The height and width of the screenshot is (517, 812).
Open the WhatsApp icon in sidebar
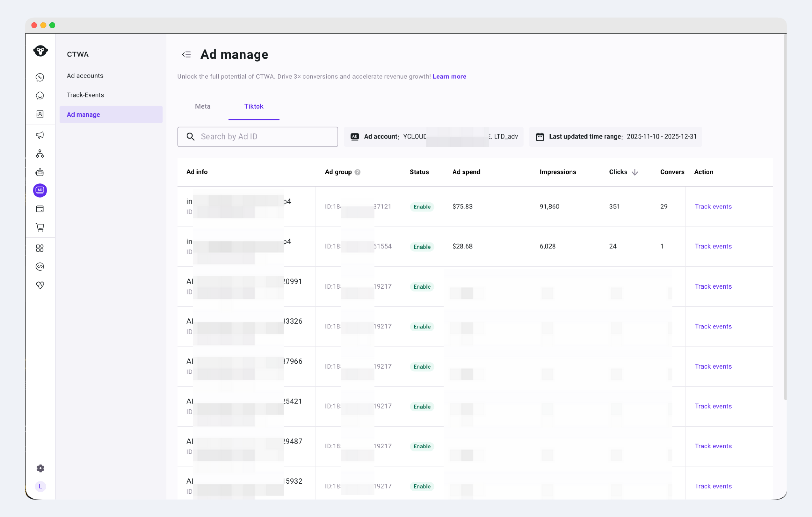[x=40, y=77]
